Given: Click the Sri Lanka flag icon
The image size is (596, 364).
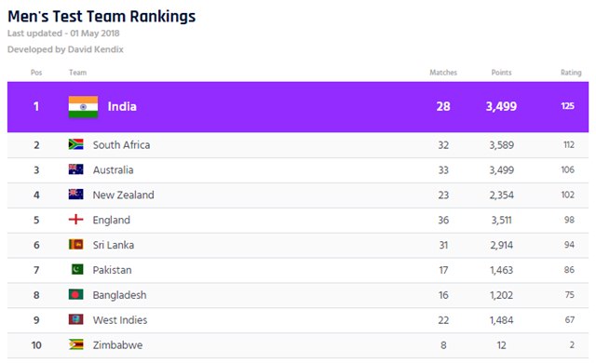Looking at the screenshot, I should coord(76,244).
